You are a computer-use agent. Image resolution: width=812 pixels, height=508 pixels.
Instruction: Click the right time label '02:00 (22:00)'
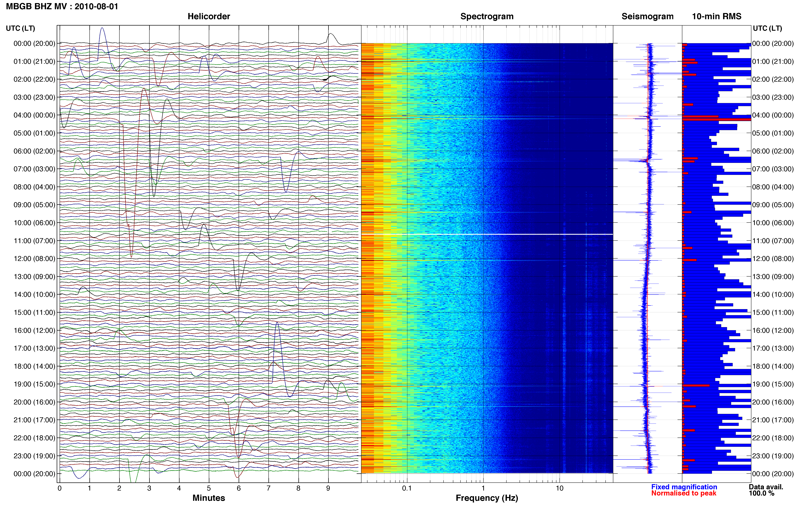(x=773, y=79)
